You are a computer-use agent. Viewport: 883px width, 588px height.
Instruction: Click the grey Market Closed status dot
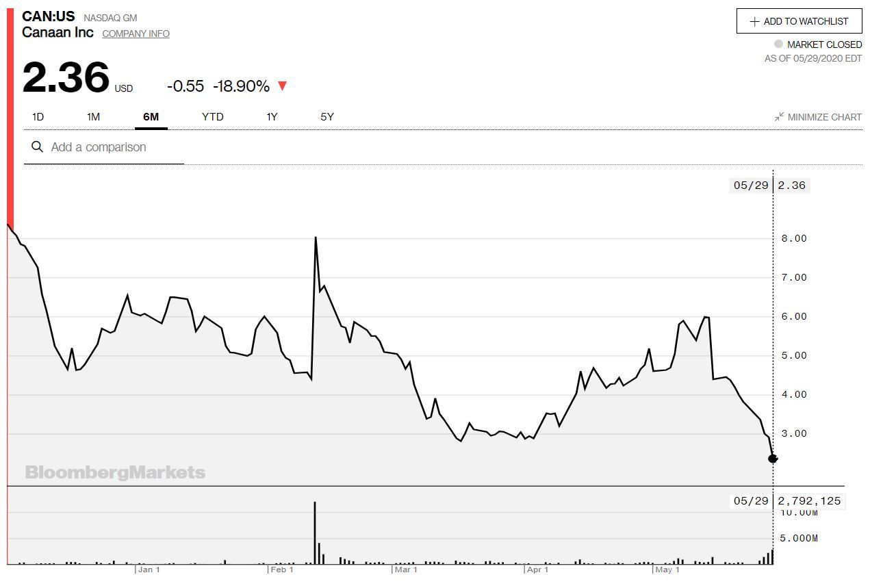(778, 44)
